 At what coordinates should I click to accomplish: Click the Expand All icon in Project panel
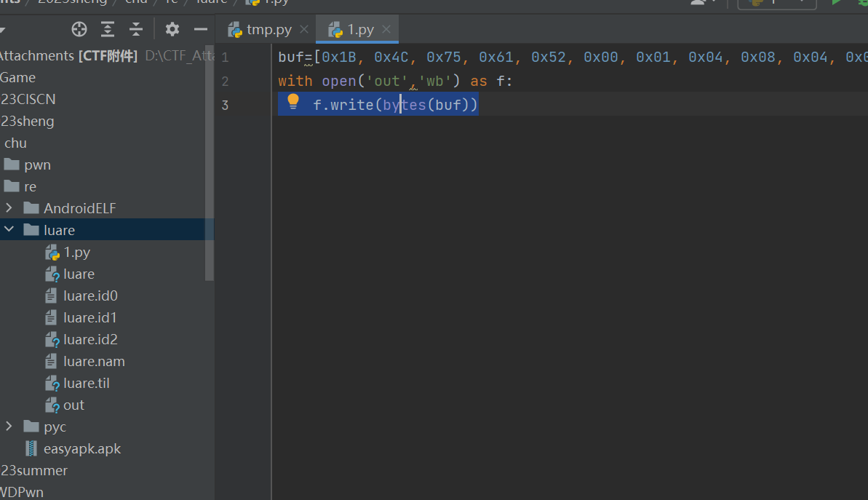(108, 29)
